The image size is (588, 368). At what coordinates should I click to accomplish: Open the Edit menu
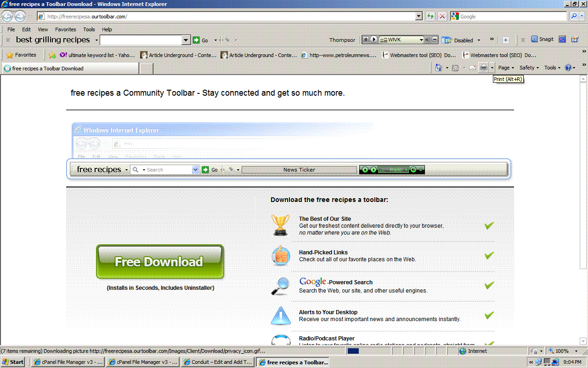27,29
